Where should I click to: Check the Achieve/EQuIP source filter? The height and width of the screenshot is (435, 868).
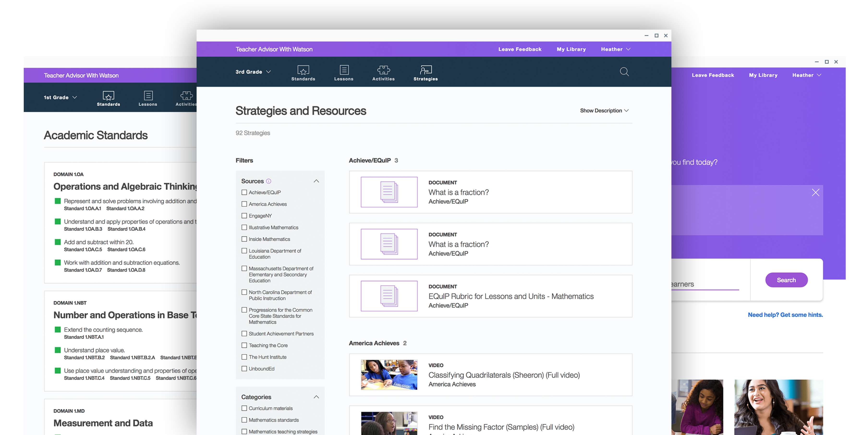coord(244,192)
